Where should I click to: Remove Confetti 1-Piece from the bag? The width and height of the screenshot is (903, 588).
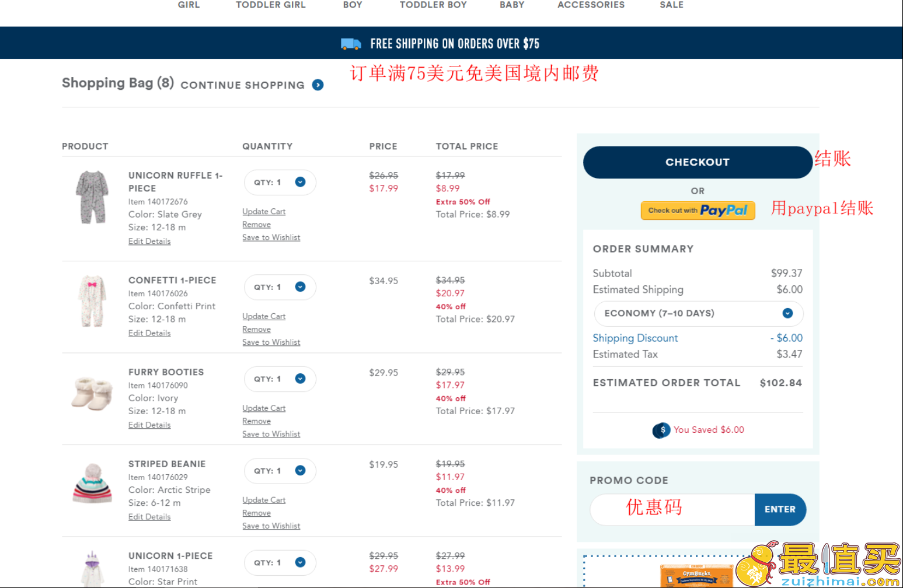point(256,330)
